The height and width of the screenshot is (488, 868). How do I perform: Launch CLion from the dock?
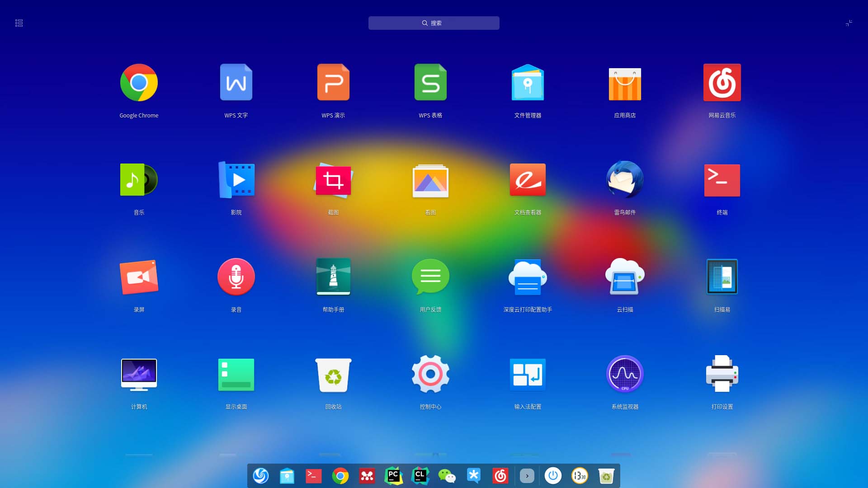[420, 476]
